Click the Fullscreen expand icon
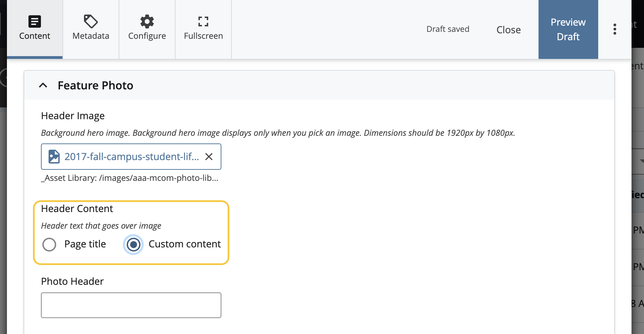The width and height of the screenshot is (644, 334). click(x=203, y=21)
